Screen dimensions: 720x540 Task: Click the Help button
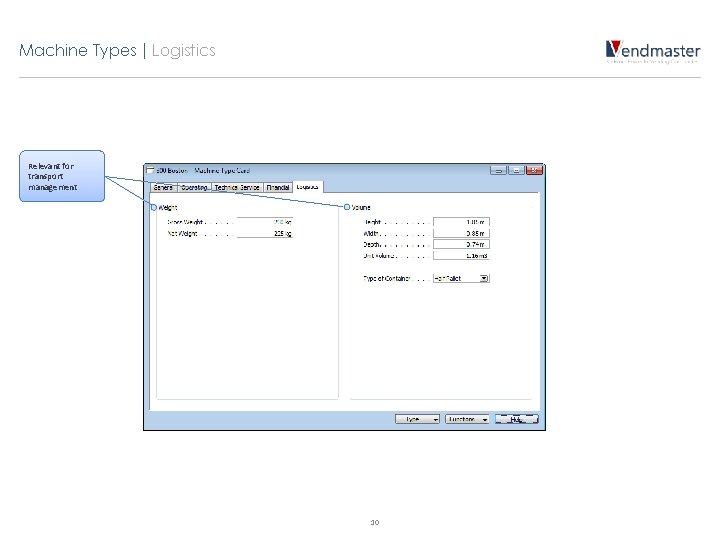(517, 419)
